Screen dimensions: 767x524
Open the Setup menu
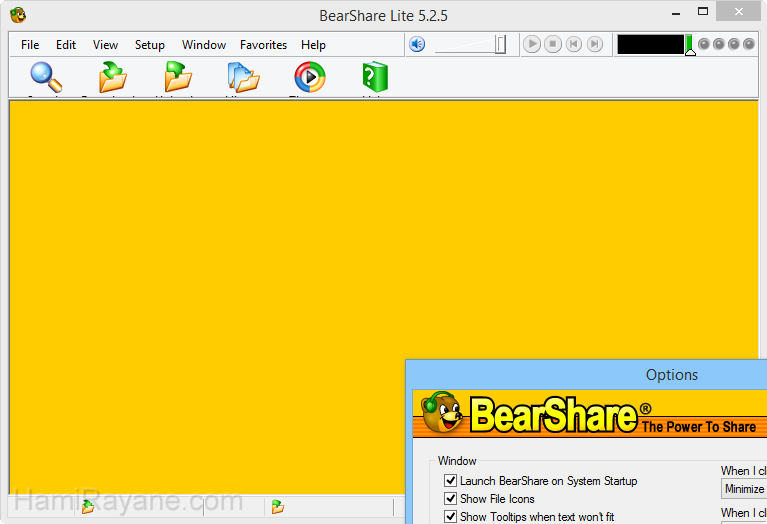150,45
